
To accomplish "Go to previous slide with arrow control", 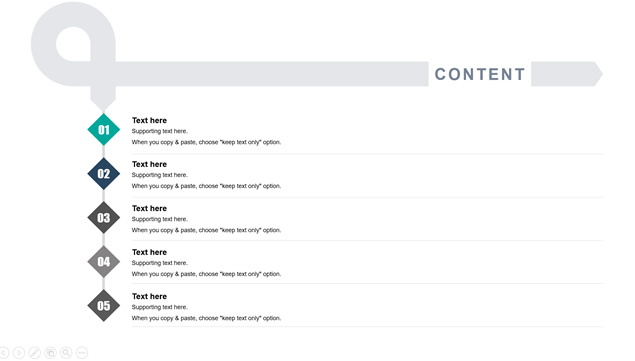I will (3, 353).
